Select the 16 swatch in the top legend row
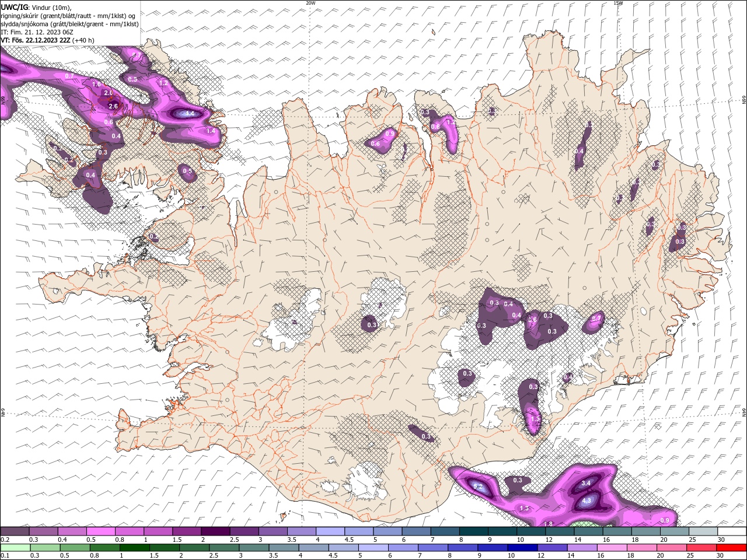The width and height of the screenshot is (747, 560). point(617,531)
